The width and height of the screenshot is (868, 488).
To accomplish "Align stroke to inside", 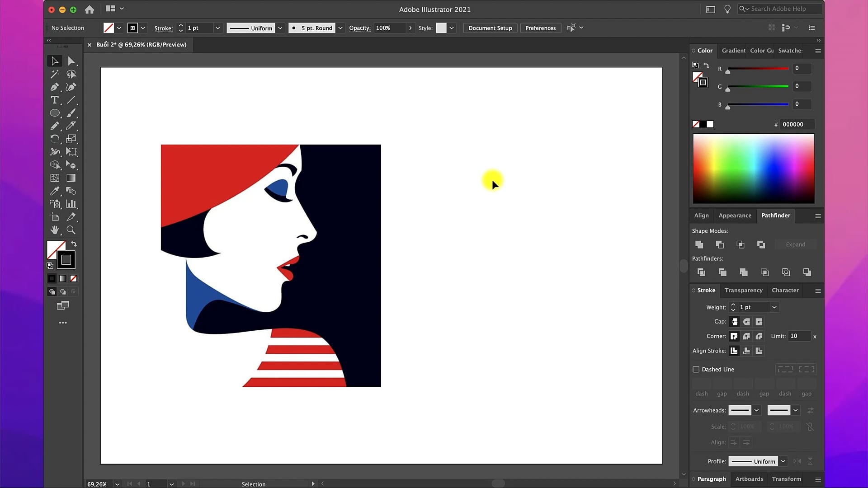I will (746, 351).
